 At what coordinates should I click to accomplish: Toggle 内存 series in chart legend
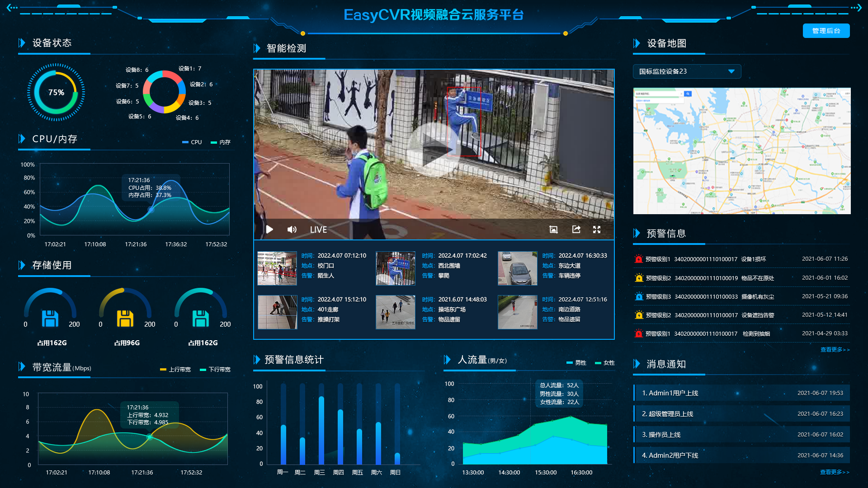[221, 142]
